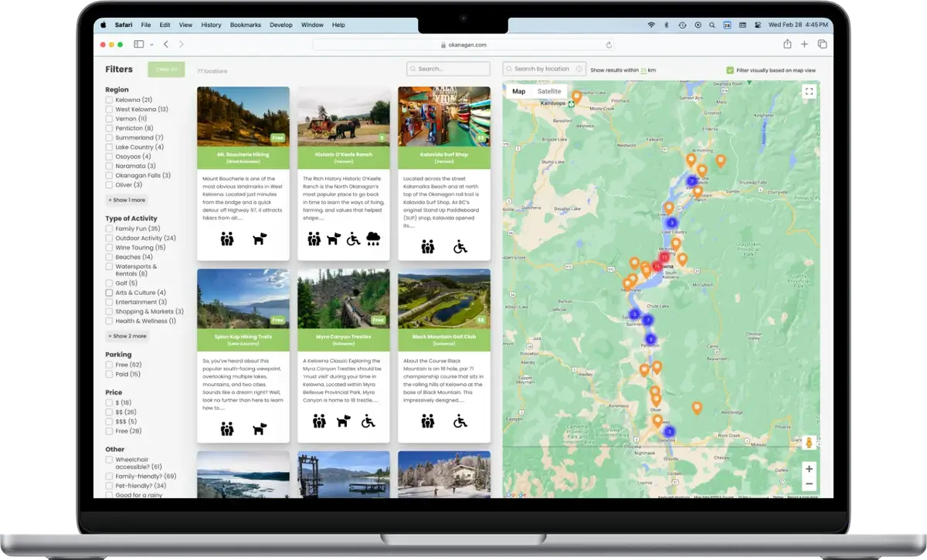The width and height of the screenshot is (927, 560).
Task: Go forward with the Safari forward arrow
Action: (x=182, y=45)
